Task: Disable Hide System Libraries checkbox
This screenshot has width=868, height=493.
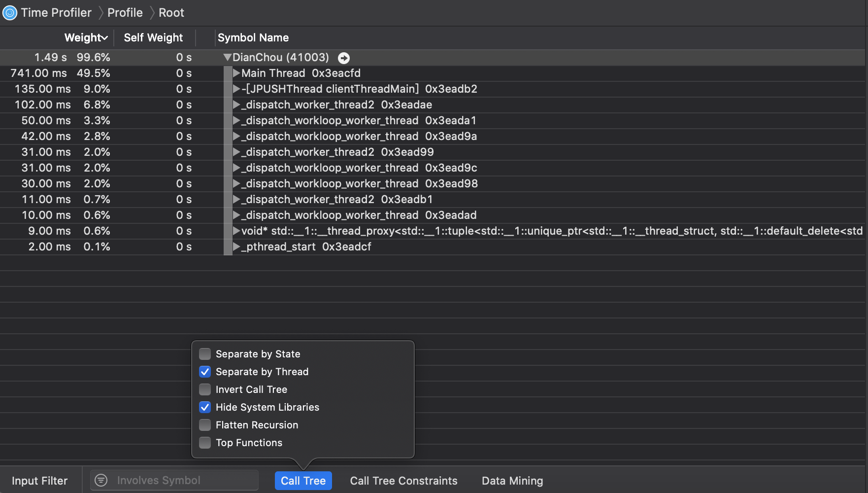Action: point(205,407)
